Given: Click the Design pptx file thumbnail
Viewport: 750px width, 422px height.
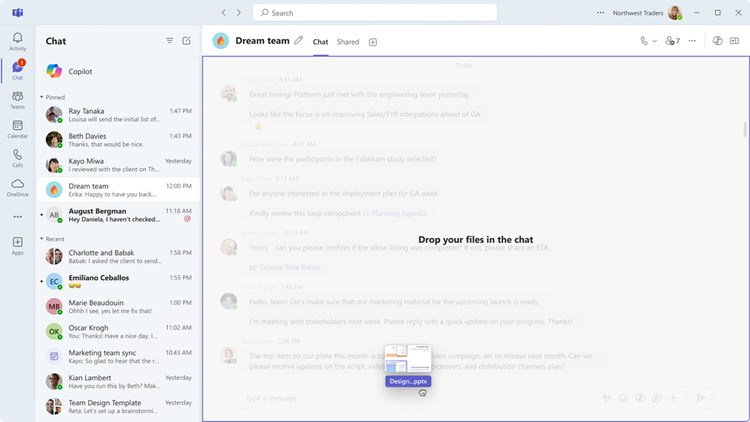Looking at the screenshot, I should [408, 359].
